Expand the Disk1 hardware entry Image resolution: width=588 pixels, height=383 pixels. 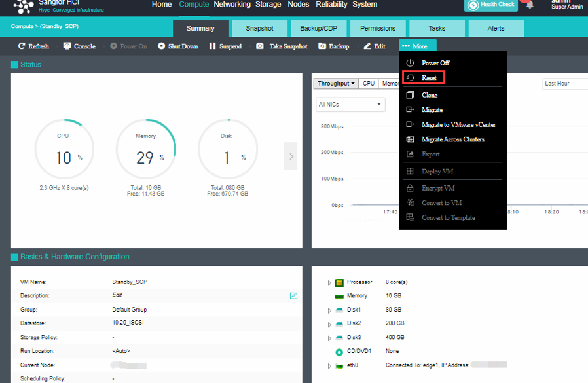(329, 310)
